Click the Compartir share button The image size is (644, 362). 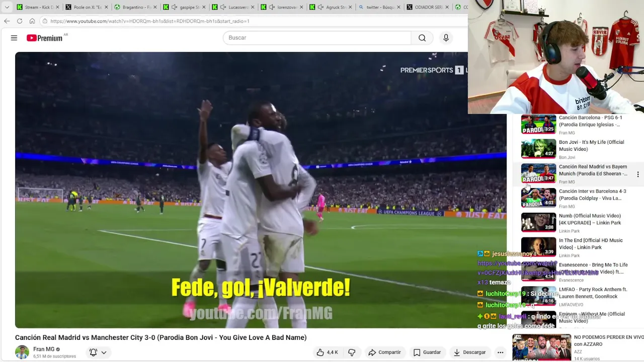pyautogui.click(x=385, y=352)
